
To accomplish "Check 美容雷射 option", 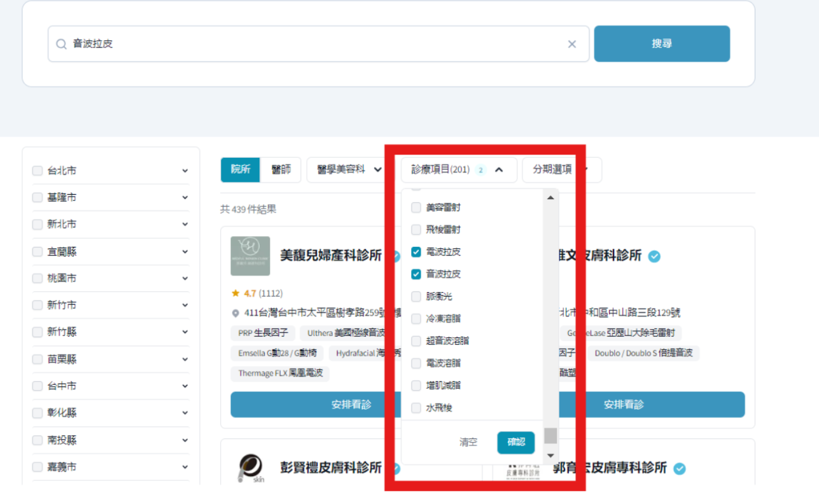I will pos(416,207).
